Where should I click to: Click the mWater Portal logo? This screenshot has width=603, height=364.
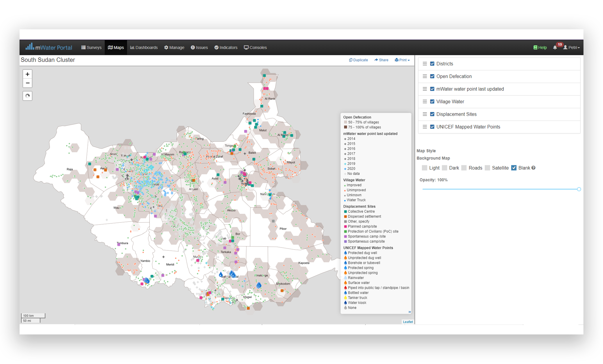coord(49,47)
